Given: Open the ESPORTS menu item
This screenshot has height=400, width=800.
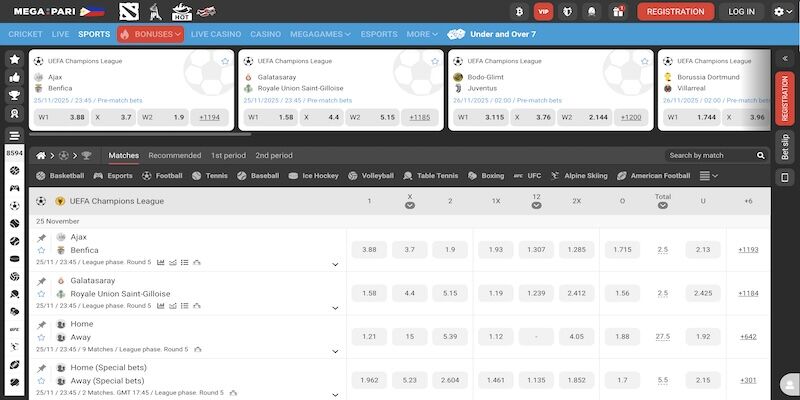Looking at the screenshot, I should tap(379, 34).
